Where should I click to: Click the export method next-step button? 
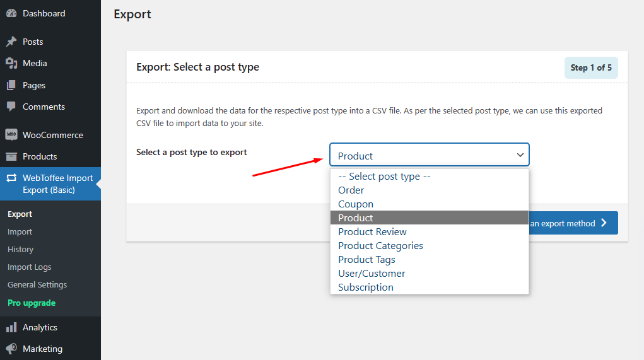pyautogui.click(x=573, y=223)
